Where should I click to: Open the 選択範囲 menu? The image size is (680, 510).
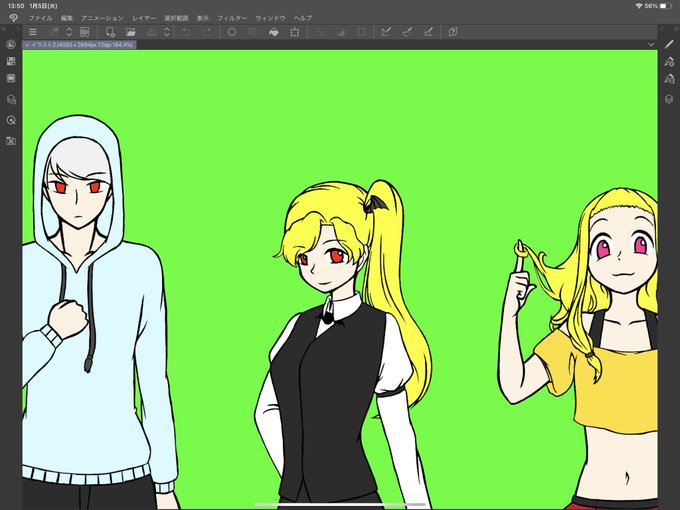point(177,18)
